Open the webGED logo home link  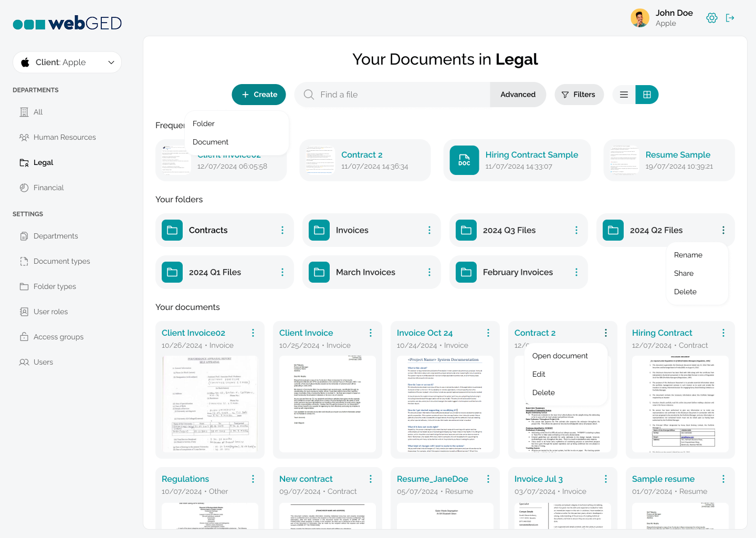pyautogui.click(x=67, y=23)
